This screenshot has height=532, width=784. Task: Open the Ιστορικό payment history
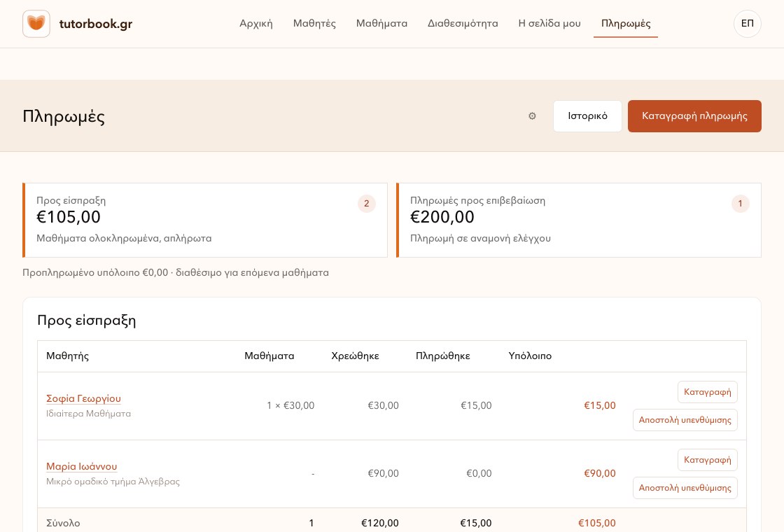pos(587,116)
